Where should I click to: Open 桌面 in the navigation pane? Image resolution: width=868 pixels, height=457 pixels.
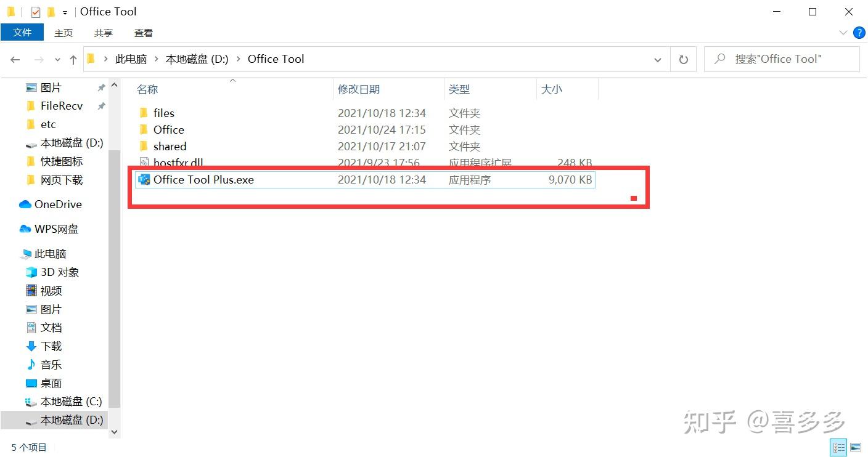click(x=51, y=383)
